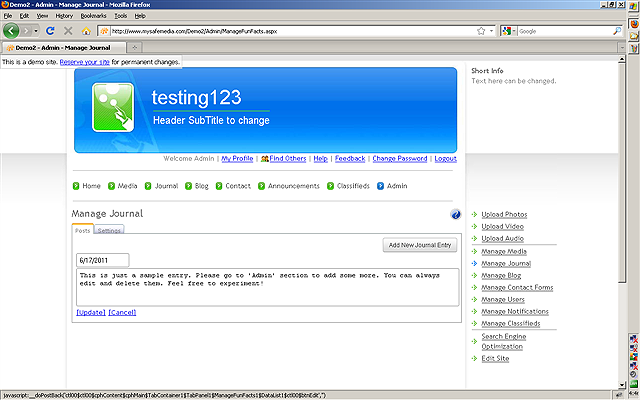Screen dimensions: 640x400
Task: Click the browser home icon
Action: pyautogui.click(x=87, y=31)
